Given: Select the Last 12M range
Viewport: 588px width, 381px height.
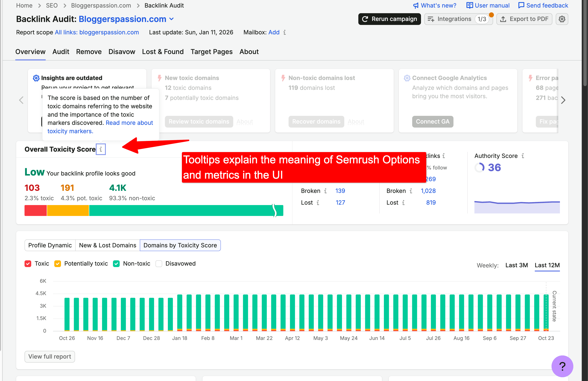Looking at the screenshot, I should (547, 265).
